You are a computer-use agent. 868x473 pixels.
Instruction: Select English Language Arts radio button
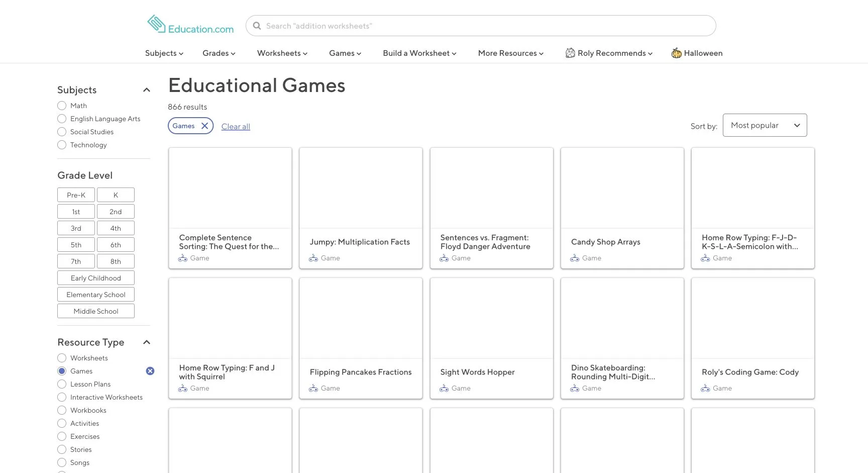point(62,119)
